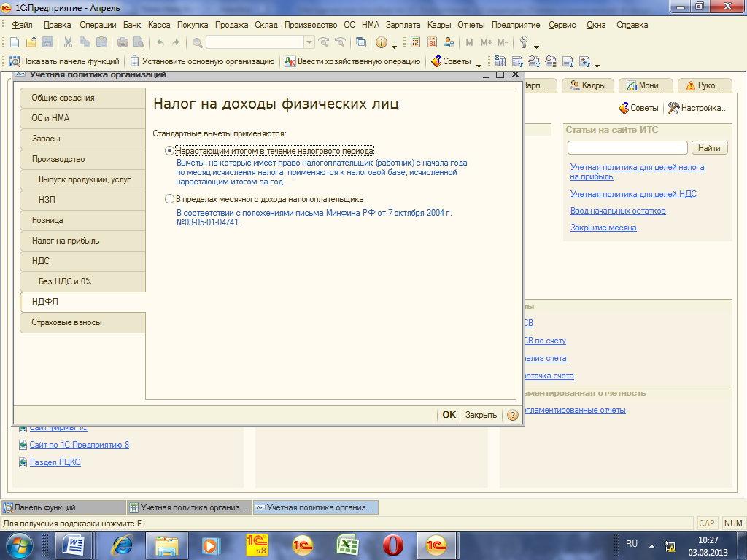Open link Учетная политика для целей НДС
The width and height of the screenshot is (747, 560).
pyautogui.click(x=633, y=194)
